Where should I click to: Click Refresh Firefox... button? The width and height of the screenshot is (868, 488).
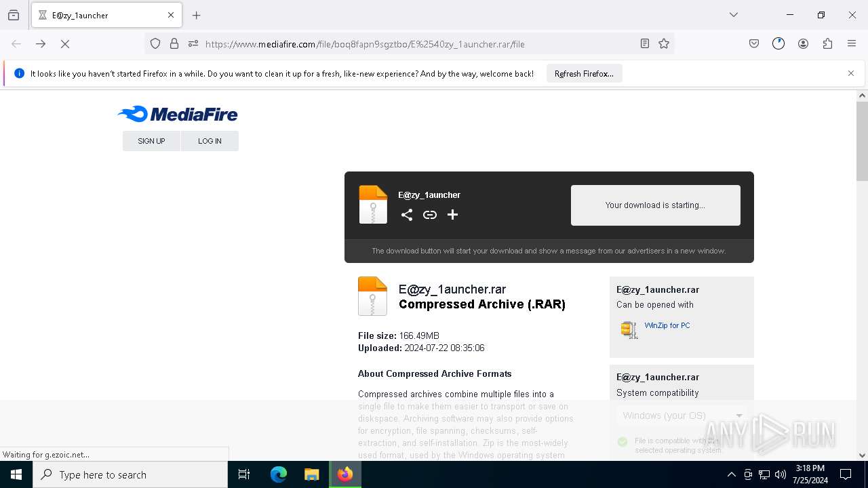(x=584, y=74)
